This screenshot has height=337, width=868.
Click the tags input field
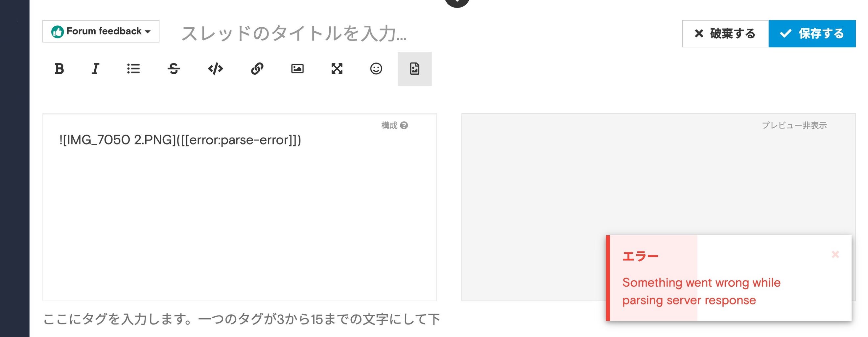[241, 319]
